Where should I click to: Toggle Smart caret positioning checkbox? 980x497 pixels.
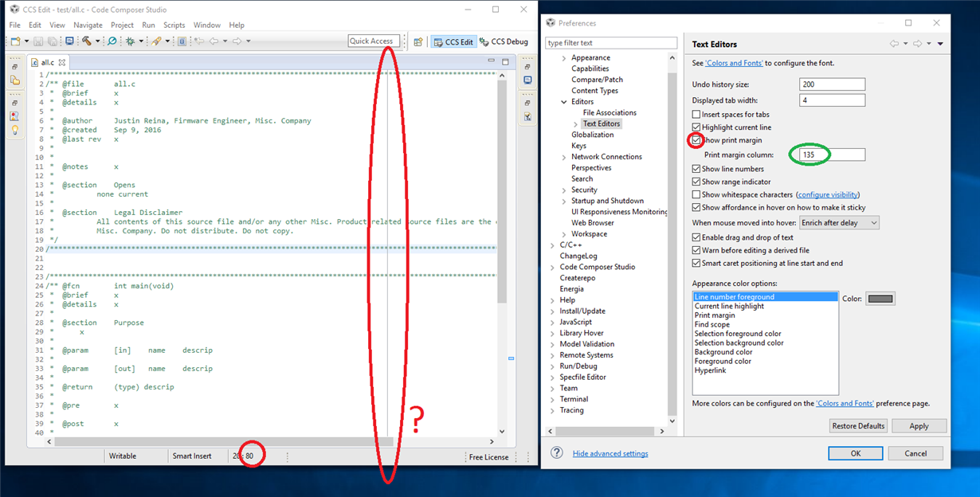pyautogui.click(x=696, y=263)
